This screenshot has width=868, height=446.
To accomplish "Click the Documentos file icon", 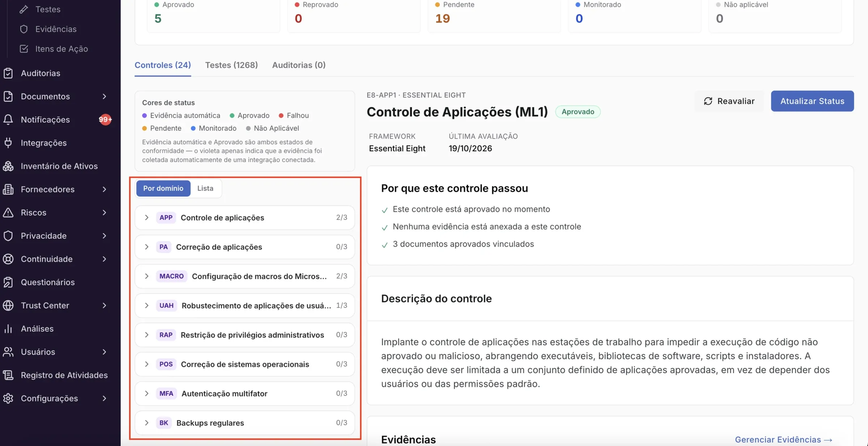I will click(x=8, y=96).
